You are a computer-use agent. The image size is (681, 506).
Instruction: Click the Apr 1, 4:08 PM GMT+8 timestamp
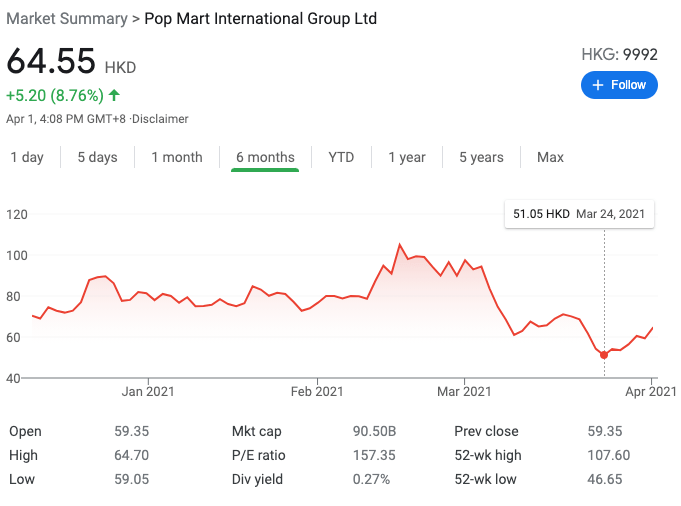coord(66,119)
